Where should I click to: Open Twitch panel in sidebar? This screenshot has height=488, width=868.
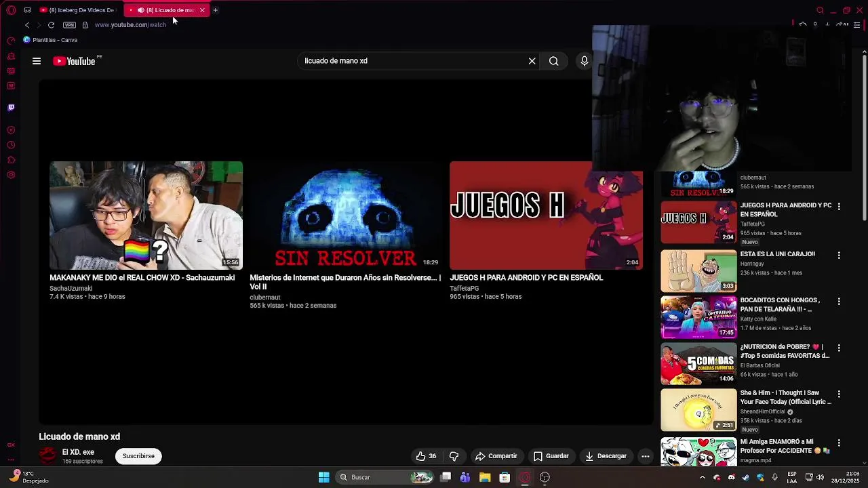(11, 107)
